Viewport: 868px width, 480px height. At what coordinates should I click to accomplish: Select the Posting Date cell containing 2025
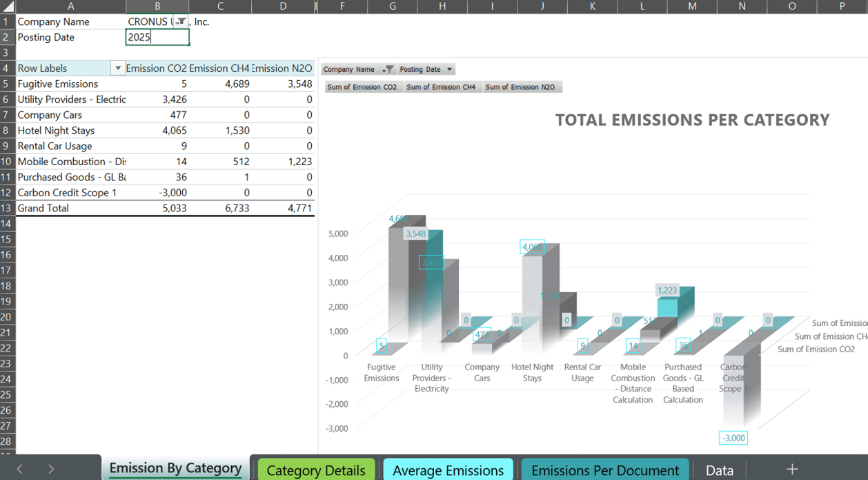(157, 37)
